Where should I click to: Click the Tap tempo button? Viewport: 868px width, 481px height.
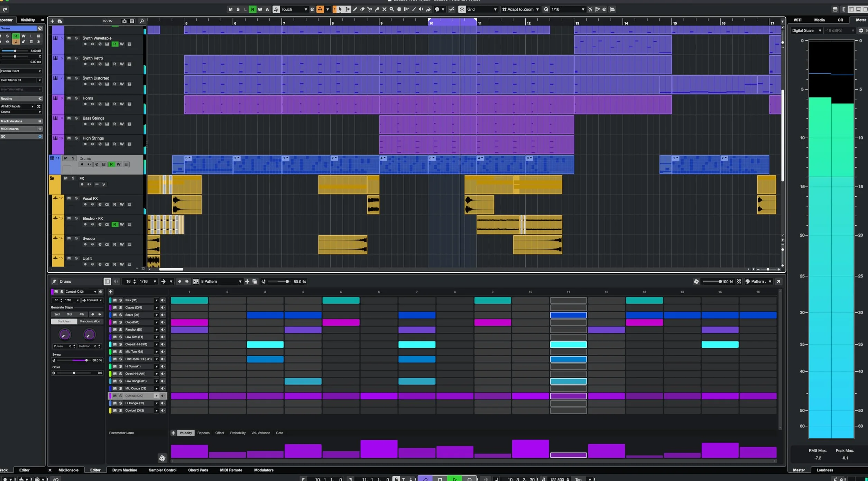(x=578, y=479)
